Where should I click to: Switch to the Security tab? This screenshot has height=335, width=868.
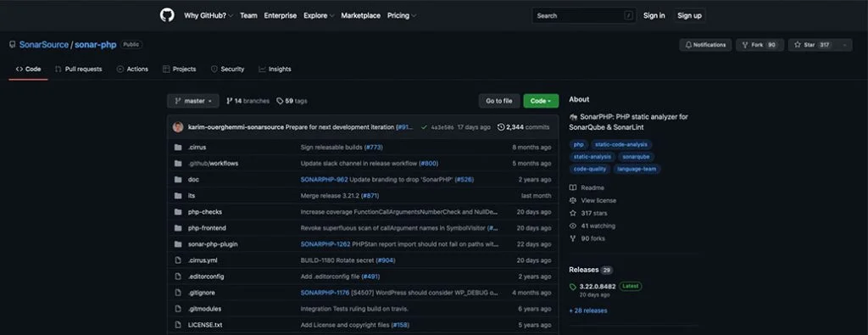[227, 70]
